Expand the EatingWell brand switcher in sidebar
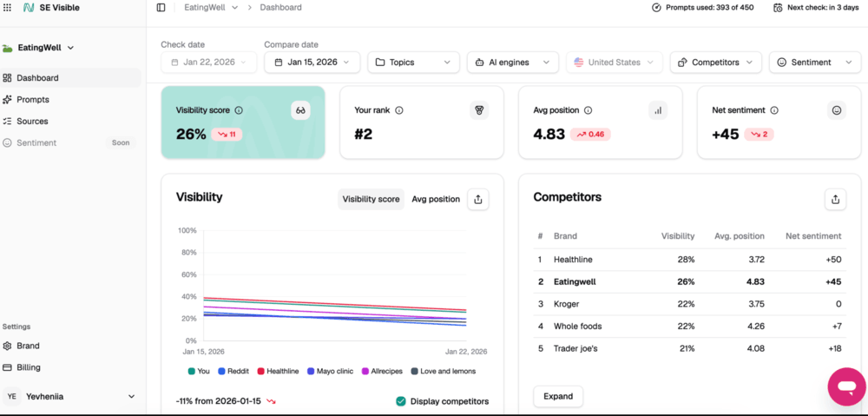This screenshot has width=868, height=416. (x=70, y=48)
